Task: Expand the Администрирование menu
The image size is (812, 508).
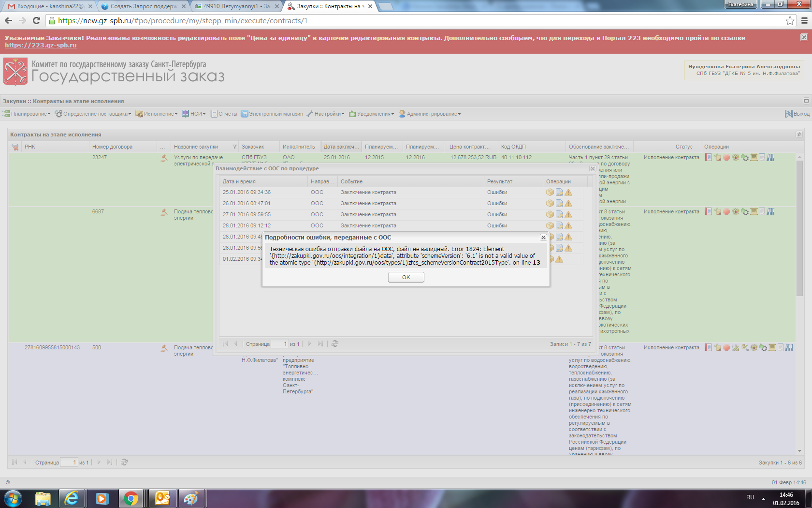Action: click(x=430, y=114)
